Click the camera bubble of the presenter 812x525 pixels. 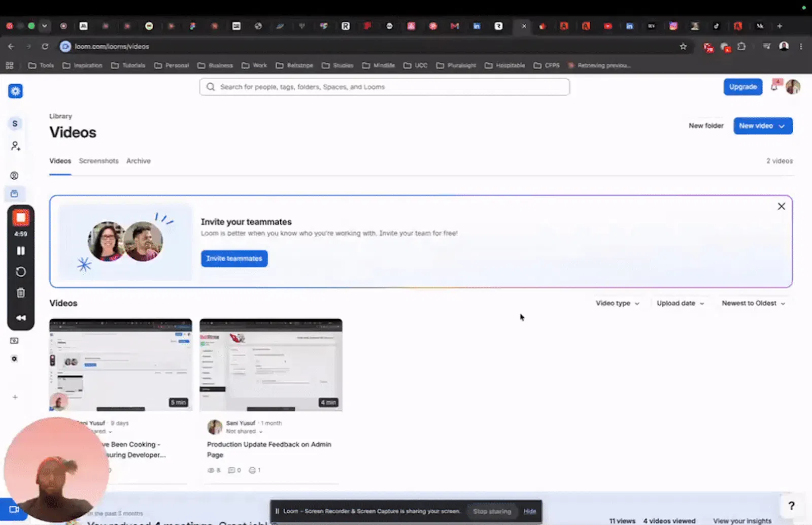(x=56, y=470)
